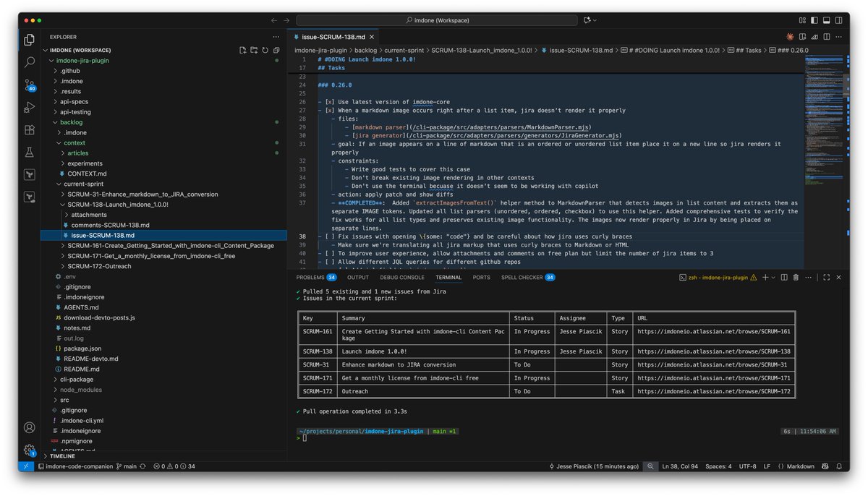Screen dimensions: 868x496
Task: Open Explorer views and more actions menu
Action: coord(276,36)
